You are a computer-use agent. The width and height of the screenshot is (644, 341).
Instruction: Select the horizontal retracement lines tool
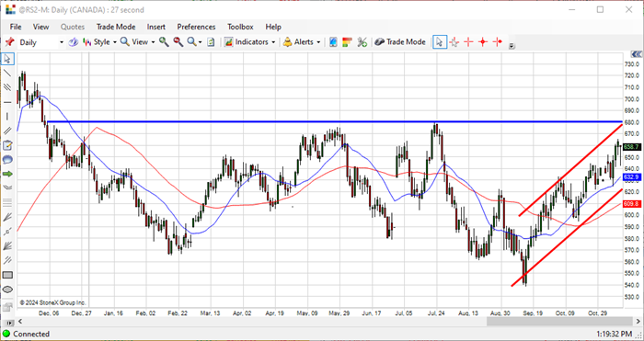click(x=7, y=203)
